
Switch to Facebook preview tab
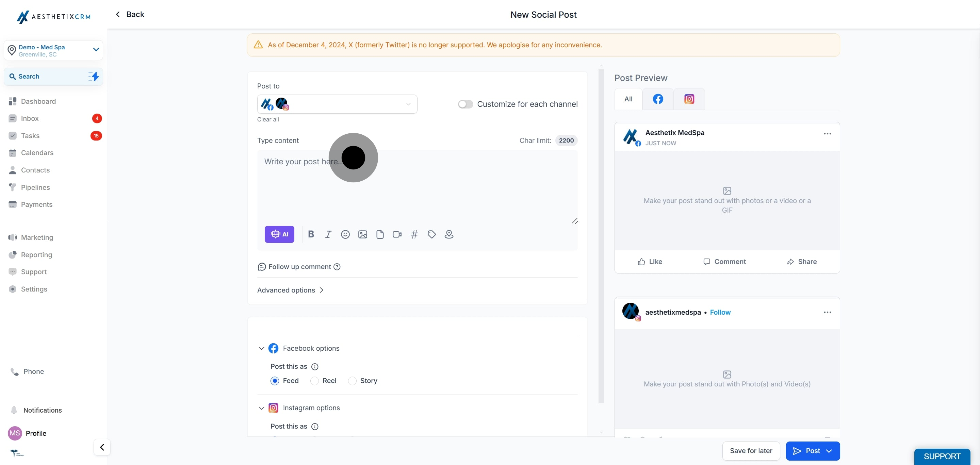coord(658,99)
